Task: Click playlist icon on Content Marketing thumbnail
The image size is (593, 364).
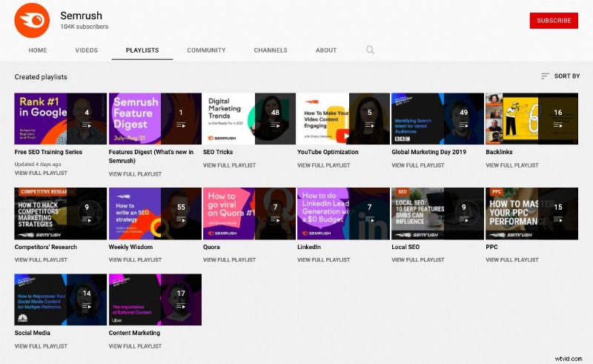Action: 181,305
